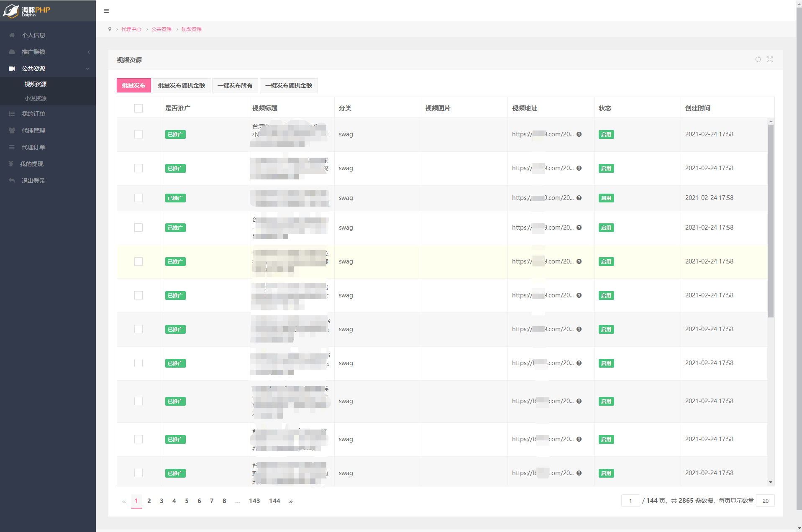Open 代理管理 in the sidebar
802x532 pixels.
coord(33,130)
